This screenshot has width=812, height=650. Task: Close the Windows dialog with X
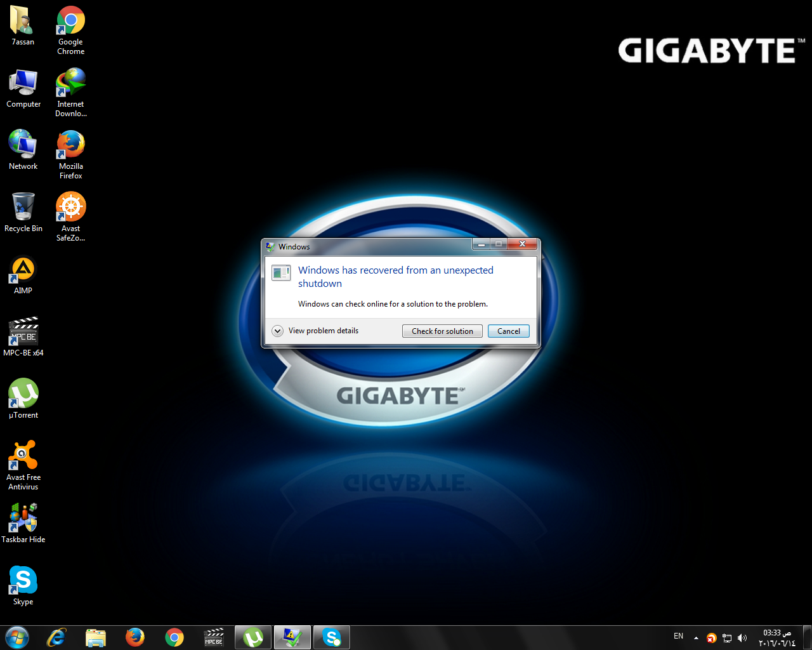[522, 244]
